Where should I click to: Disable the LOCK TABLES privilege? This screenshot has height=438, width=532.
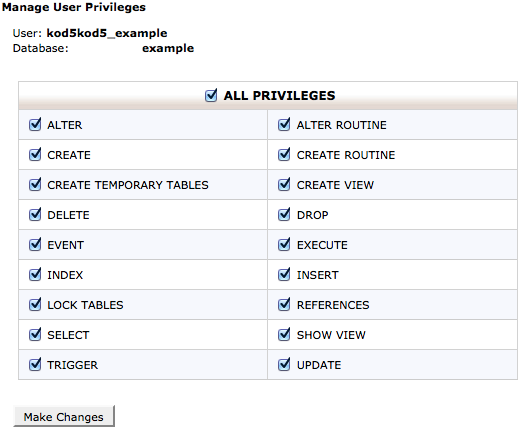[35, 305]
